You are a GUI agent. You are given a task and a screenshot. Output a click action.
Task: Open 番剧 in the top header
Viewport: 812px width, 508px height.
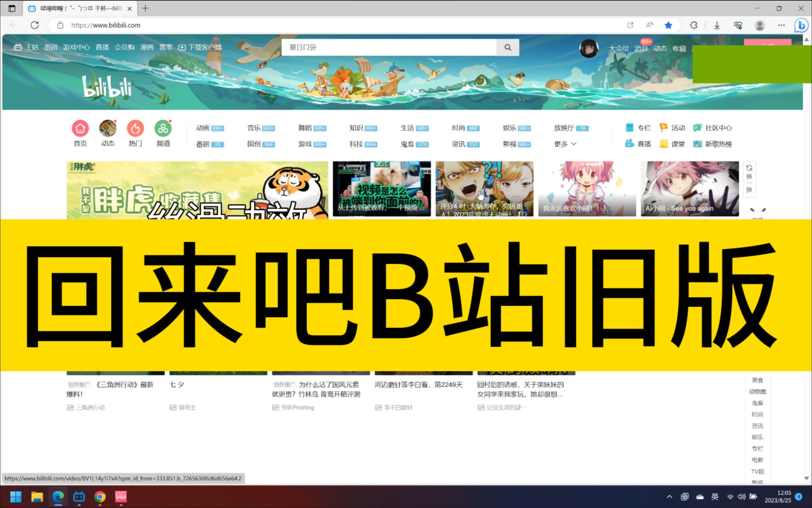pyautogui.click(x=51, y=47)
